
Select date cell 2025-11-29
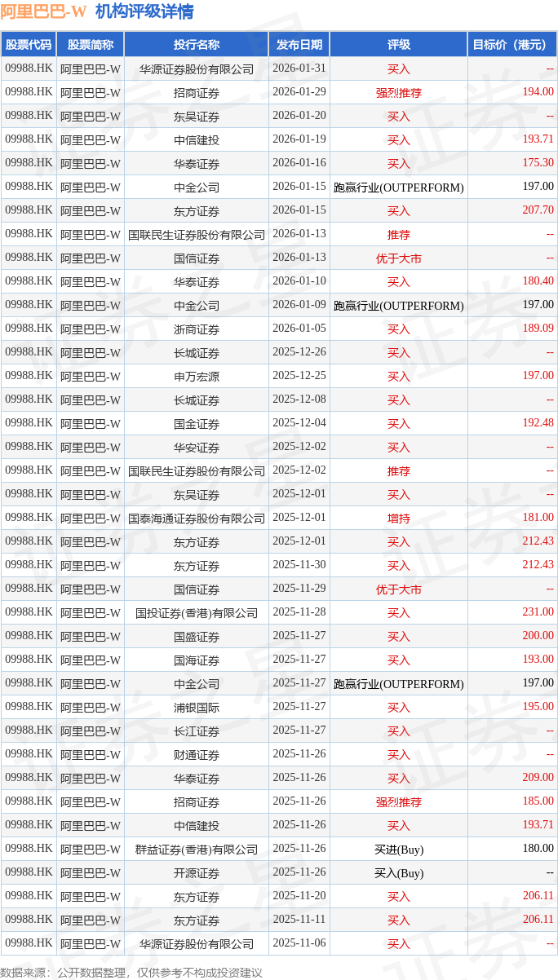(299, 589)
